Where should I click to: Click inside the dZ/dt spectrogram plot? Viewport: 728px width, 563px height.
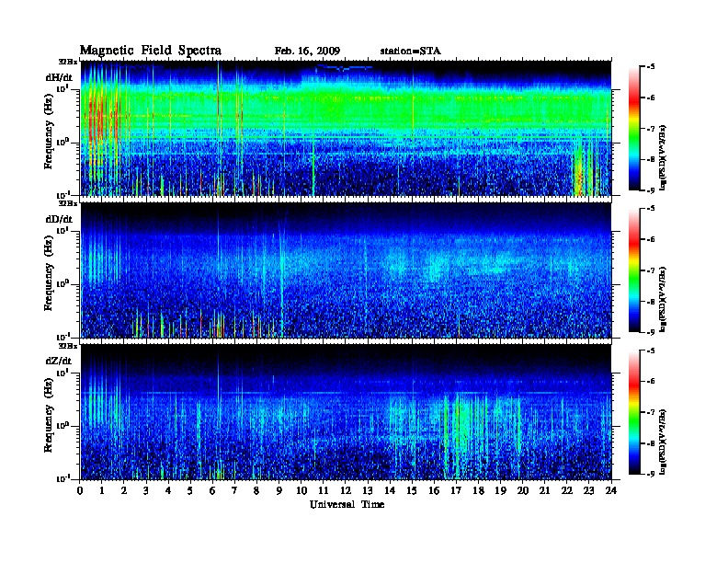[x=346, y=412]
